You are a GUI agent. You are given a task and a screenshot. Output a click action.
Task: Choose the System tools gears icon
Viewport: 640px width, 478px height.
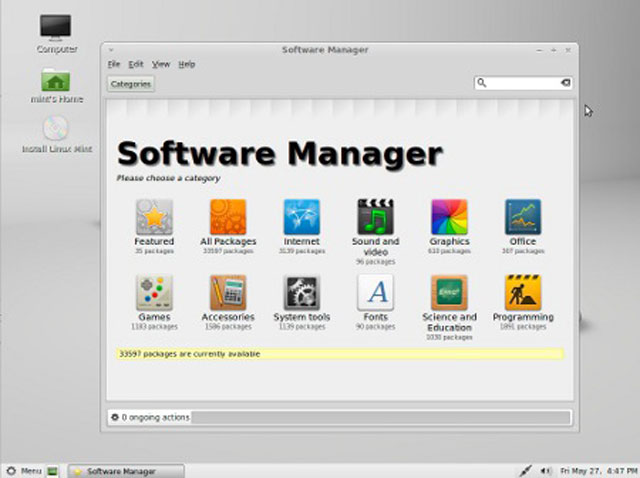302,292
